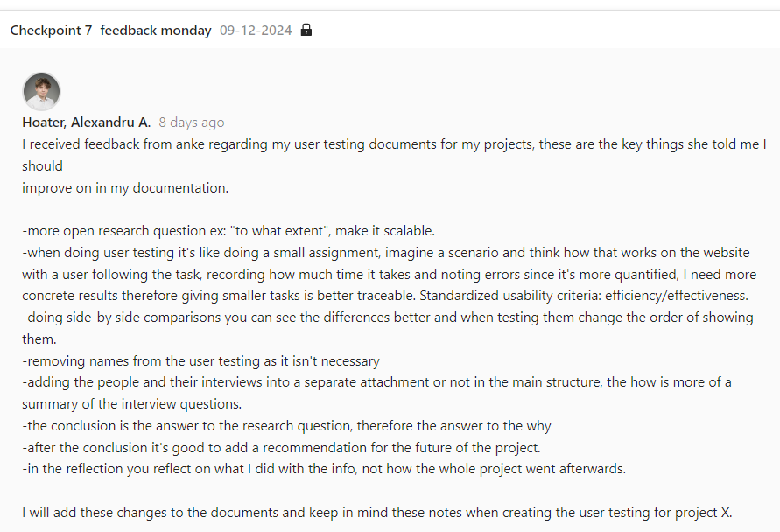Click the bullet about side-by side comparisons
The width and height of the screenshot is (780, 532).
click(x=385, y=318)
